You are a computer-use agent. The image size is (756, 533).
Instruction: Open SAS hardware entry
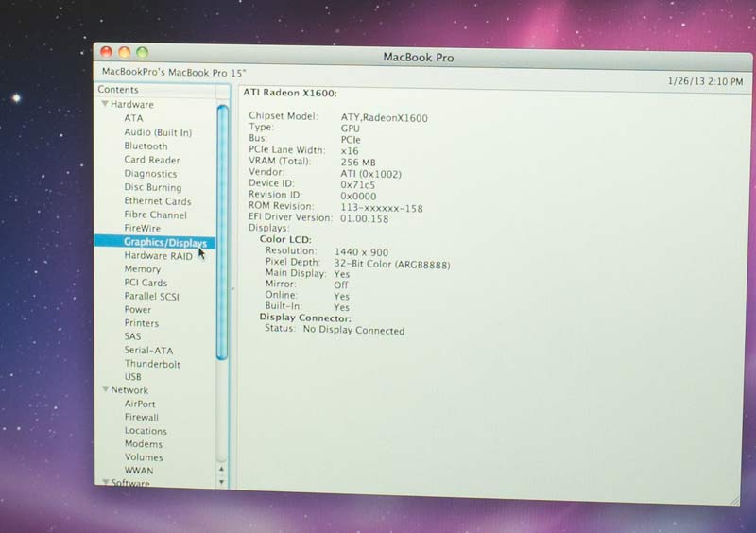(x=132, y=336)
